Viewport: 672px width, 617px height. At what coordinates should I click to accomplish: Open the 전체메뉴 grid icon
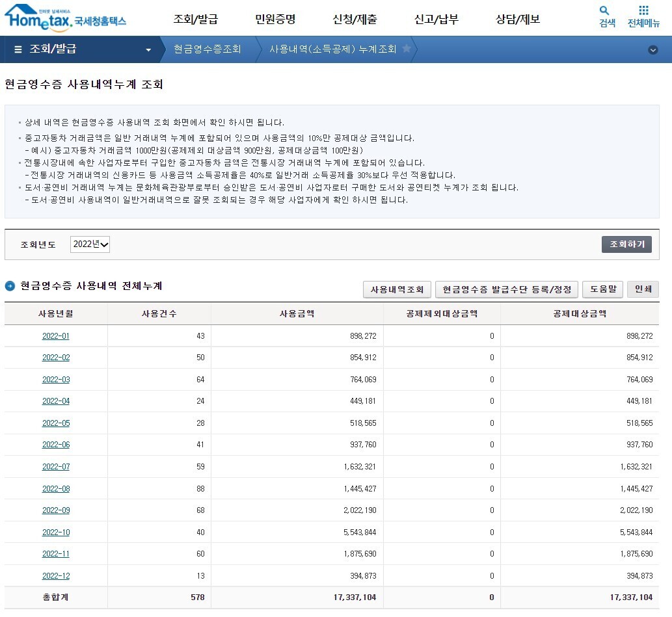(643, 16)
